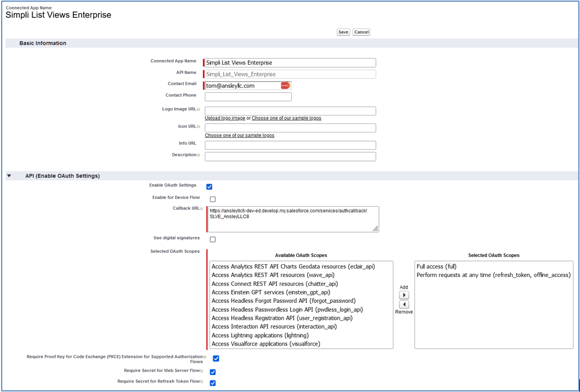Image resolution: width=580 pixels, height=392 pixels.
Task: Click the red password manager icon in email field
Action: (285, 85)
